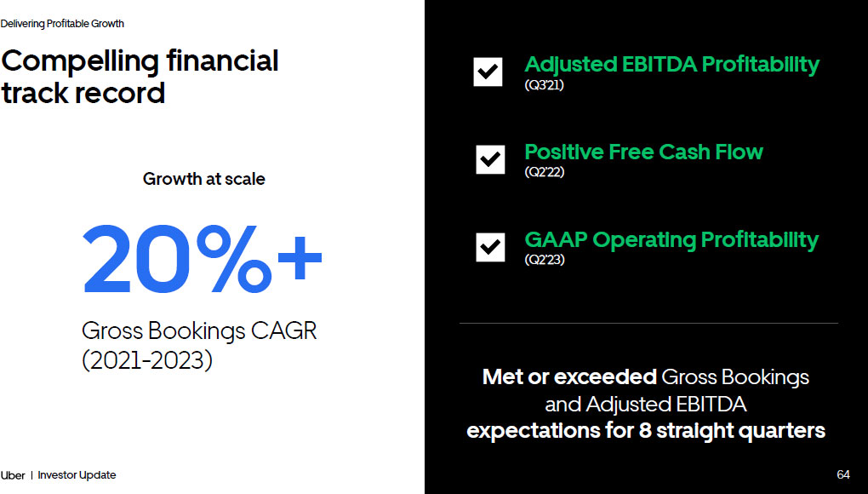
Task: Select the Positive Free Cash Flow heading
Action: [643, 152]
